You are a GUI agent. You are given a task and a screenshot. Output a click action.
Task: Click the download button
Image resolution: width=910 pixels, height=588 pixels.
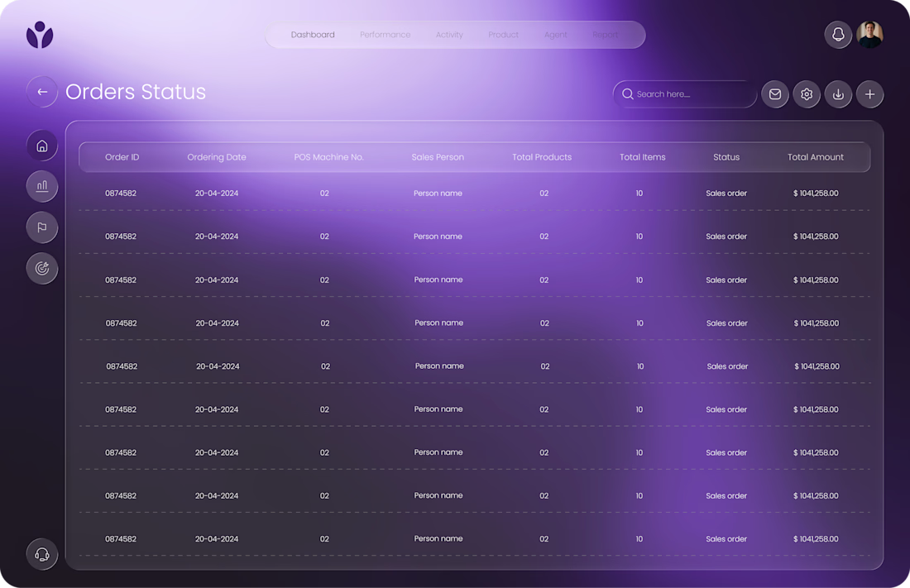[838, 94]
